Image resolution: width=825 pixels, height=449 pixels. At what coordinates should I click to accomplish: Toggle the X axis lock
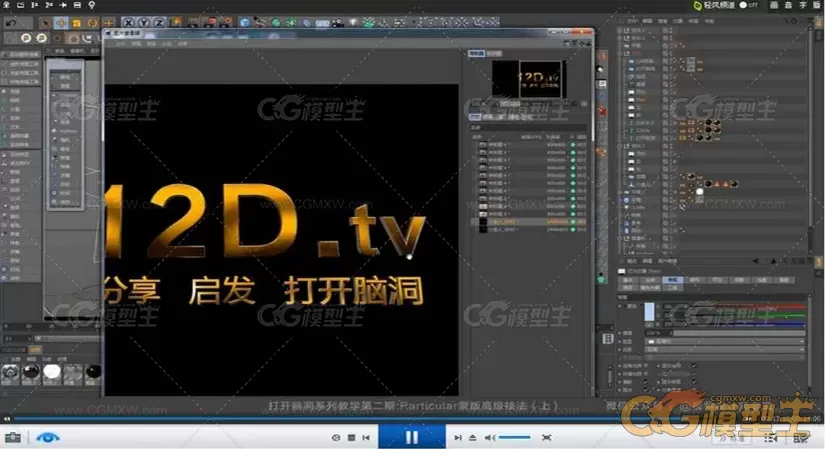pos(128,23)
